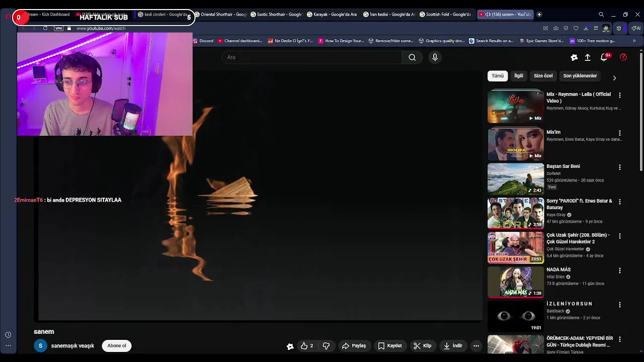Viewport: 644px width, 362px height.
Task: Click the red circular account icon
Action: click(623, 57)
